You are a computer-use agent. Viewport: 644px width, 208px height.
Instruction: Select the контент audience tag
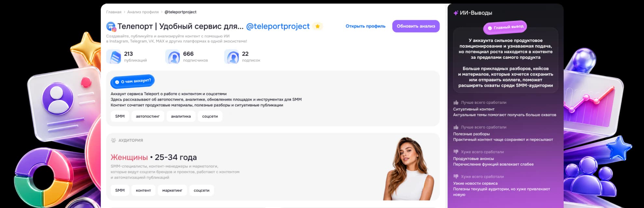click(143, 190)
